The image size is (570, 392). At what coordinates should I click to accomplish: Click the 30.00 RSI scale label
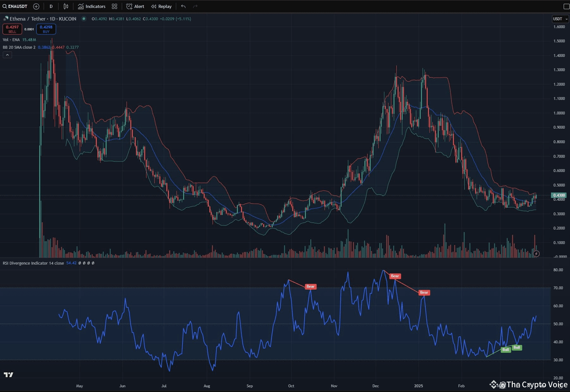click(x=558, y=360)
